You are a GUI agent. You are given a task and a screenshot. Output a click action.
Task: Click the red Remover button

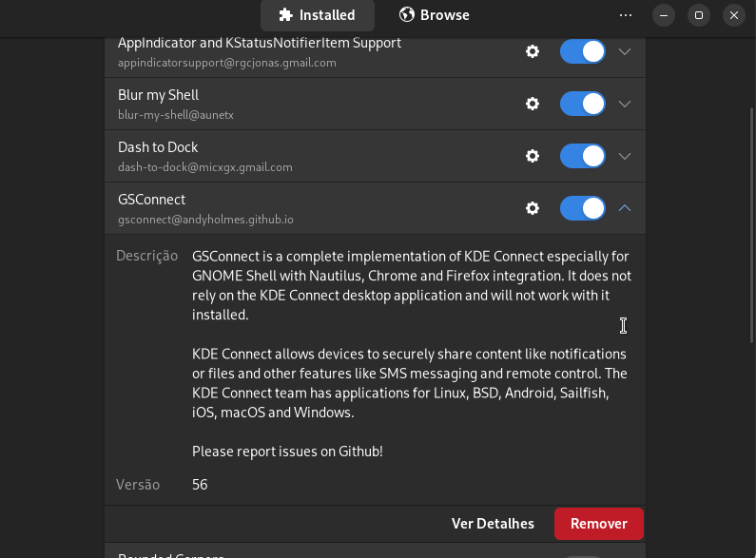click(x=599, y=524)
